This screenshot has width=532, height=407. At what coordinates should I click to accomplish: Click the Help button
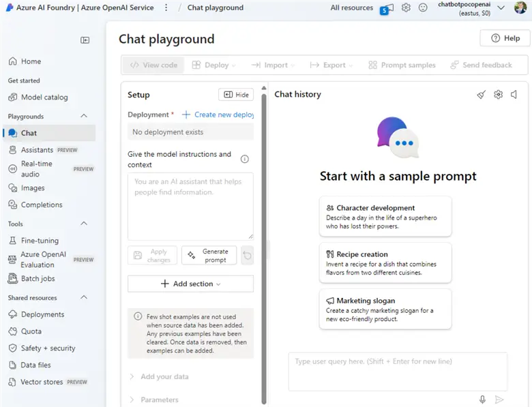coord(505,38)
